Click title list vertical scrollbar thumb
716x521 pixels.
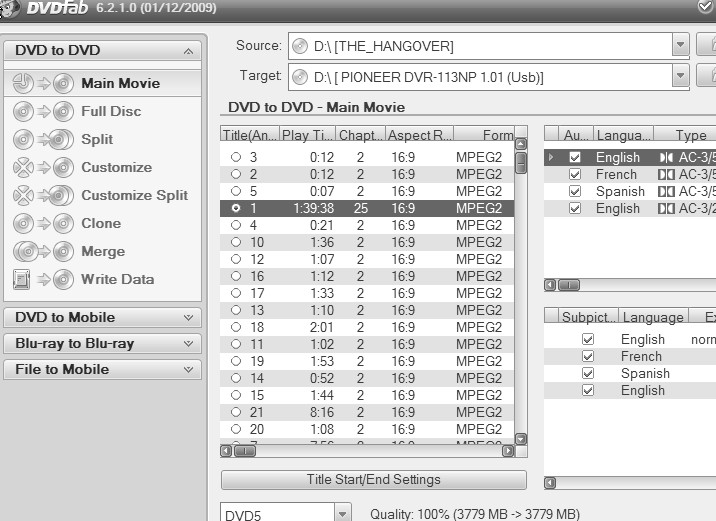(521, 163)
